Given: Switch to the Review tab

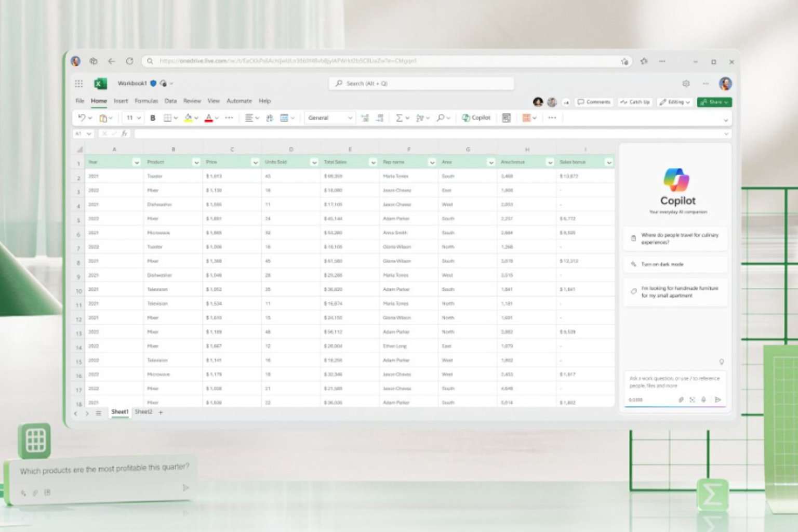Looking at the screenshot, I should [x=192, y=101].
